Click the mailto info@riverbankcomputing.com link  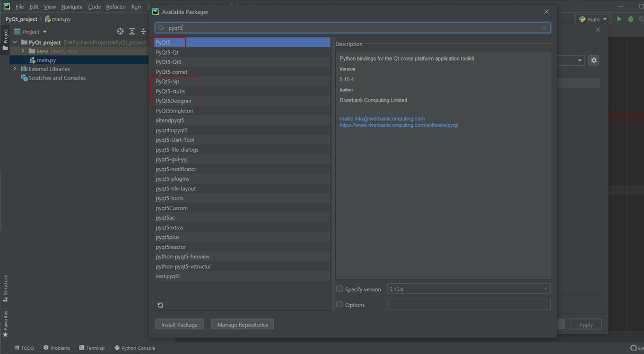click(x=382, y=119)
